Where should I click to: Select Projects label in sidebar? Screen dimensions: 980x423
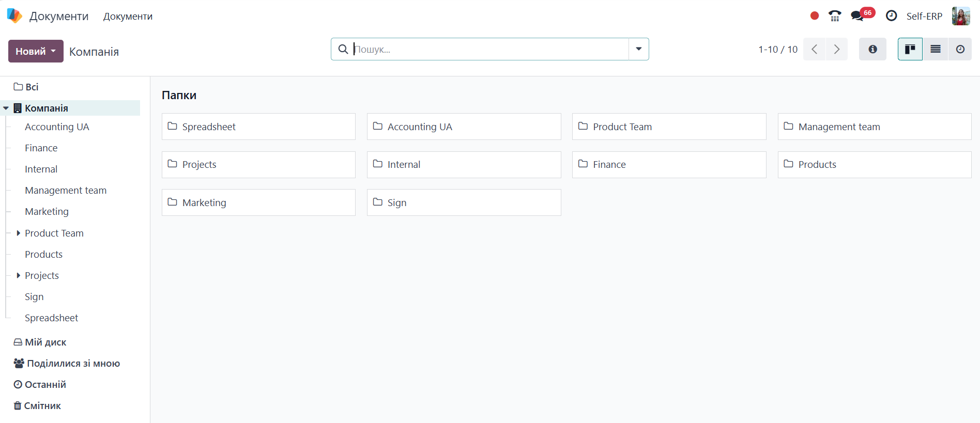[x=42, y=275]
